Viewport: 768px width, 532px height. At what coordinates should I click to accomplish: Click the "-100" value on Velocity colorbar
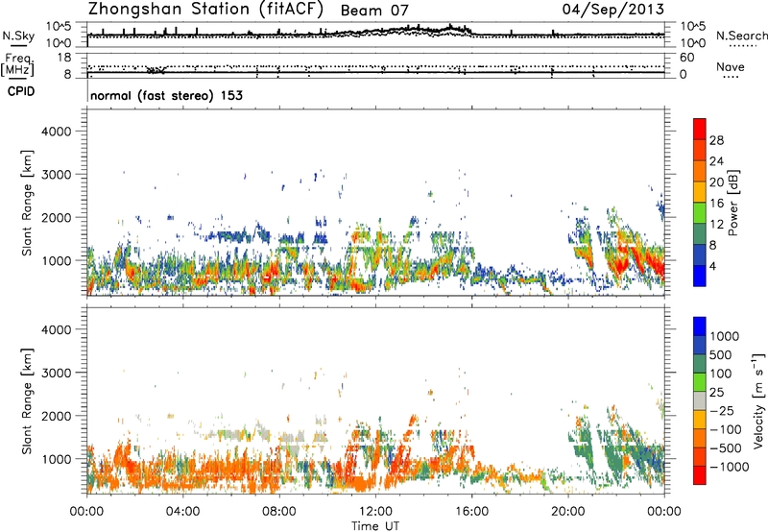click(725, 429)
